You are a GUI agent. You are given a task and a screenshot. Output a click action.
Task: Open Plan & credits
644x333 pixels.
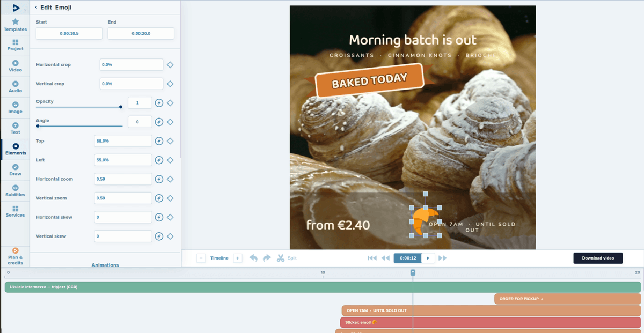coord(15,256)
